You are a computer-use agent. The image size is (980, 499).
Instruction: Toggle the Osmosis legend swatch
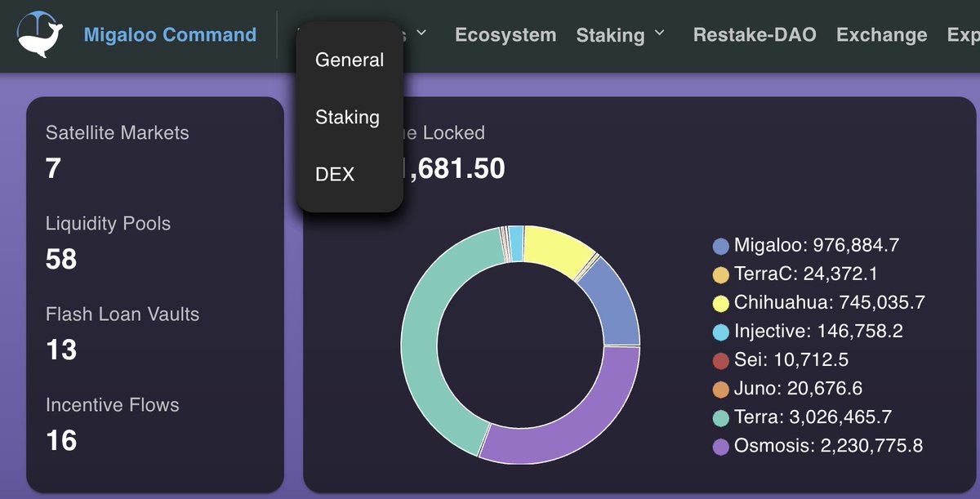[720, 446]
